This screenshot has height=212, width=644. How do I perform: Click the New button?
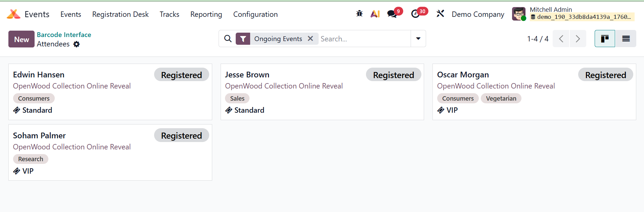21,39
